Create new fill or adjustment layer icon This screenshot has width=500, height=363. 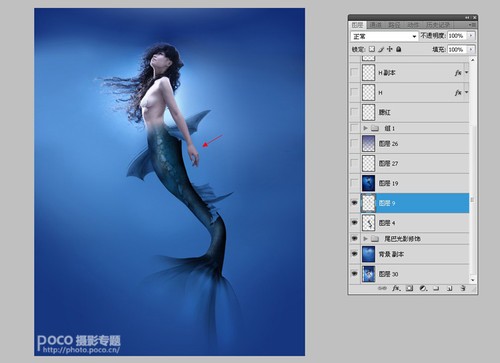(423, 288)
